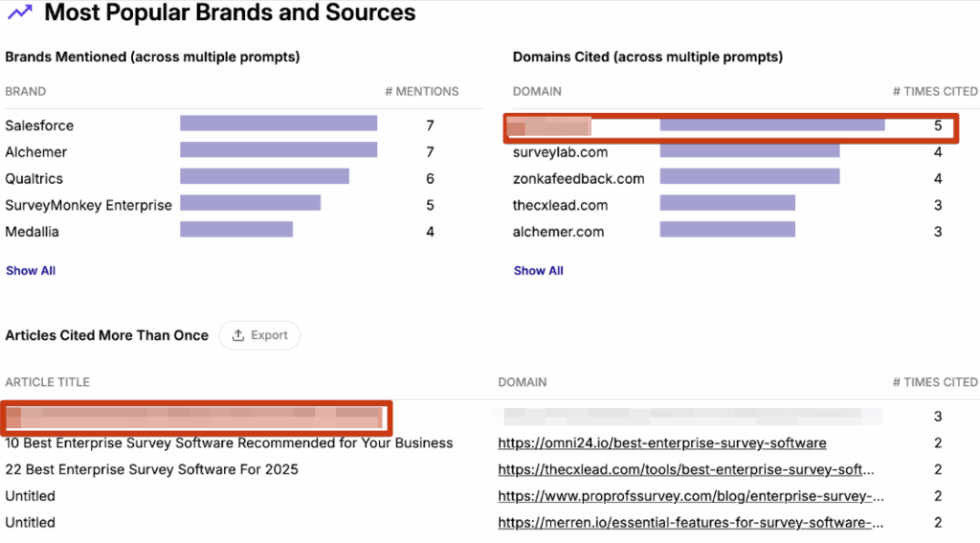Click the thecxlead.com domain entry

pyautogui.click(x=560, y=205)
